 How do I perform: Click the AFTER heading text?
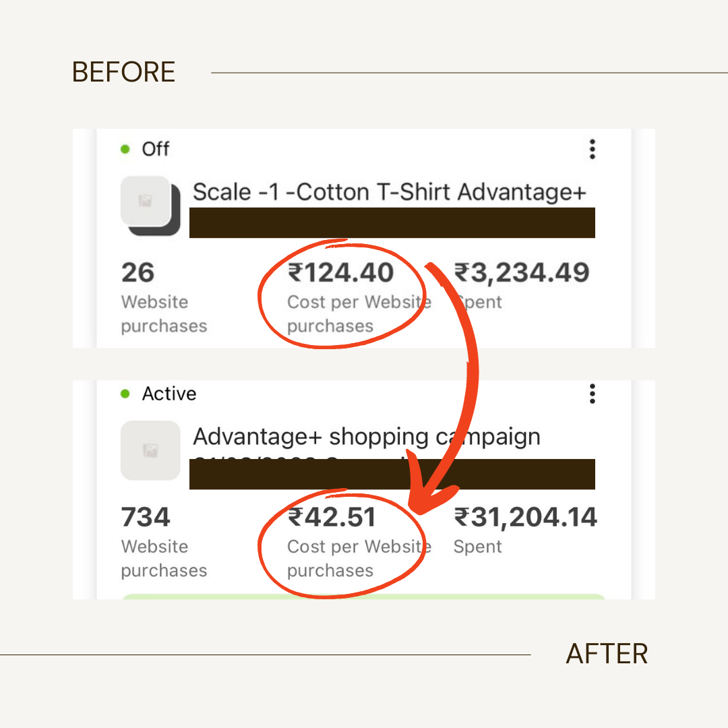tap(607, 654)
